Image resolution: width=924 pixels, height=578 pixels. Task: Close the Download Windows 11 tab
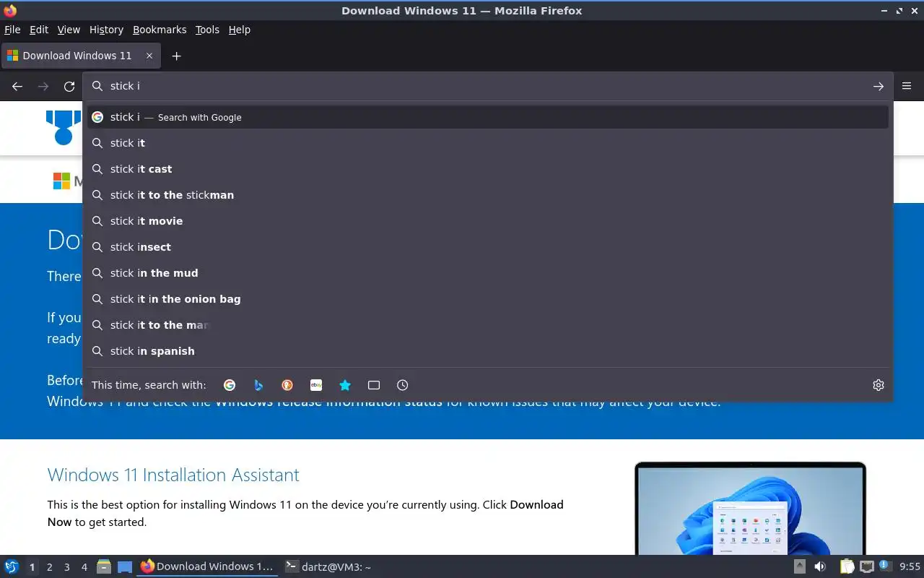coord(149,56)
